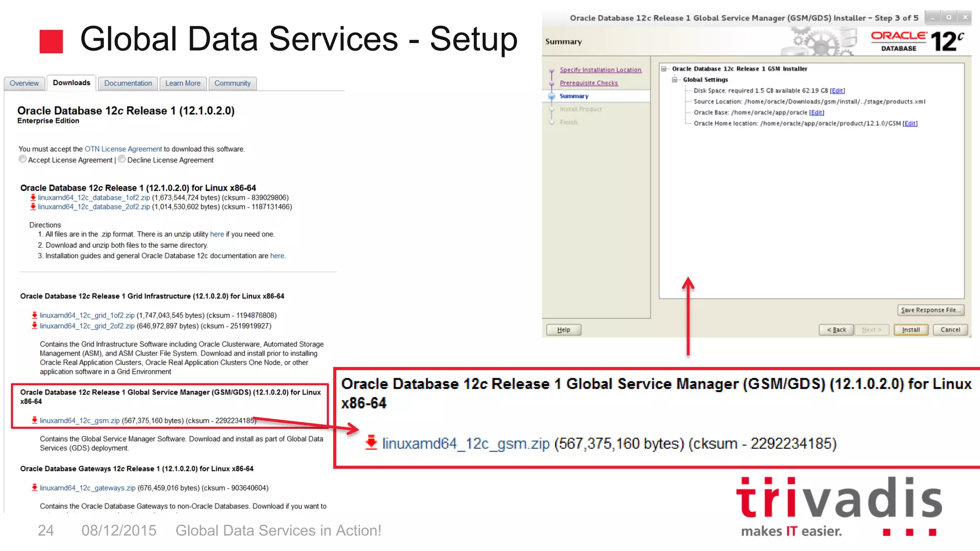
Task: Click download icon beside linuxamd64_12c_gateways.zip
Action: (x=34, y=488)
